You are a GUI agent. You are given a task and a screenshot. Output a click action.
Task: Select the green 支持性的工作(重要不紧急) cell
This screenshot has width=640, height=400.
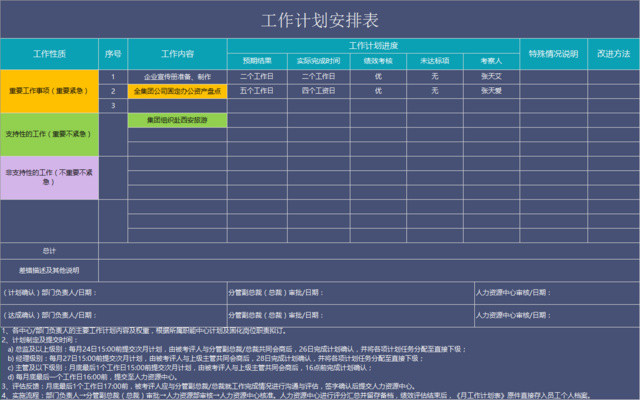[x=49, y=134]
